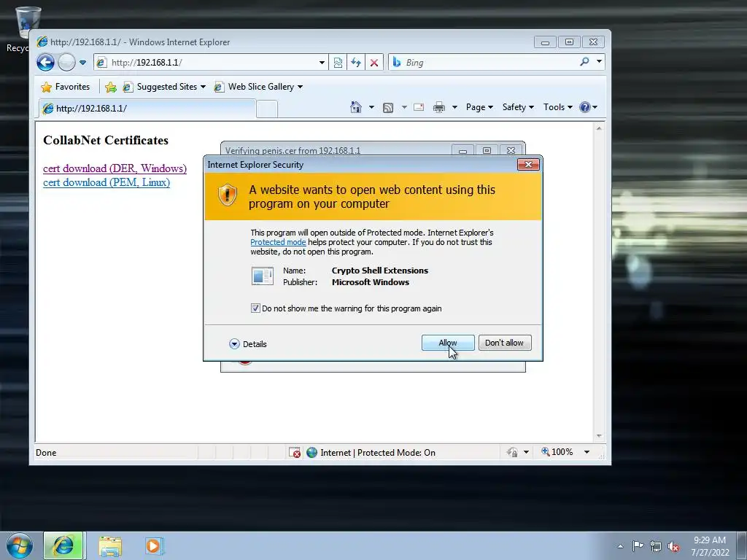Uncheck Do not show me the warning again
The width and height of the screenshot is (747, 560).
coord(255,308)
